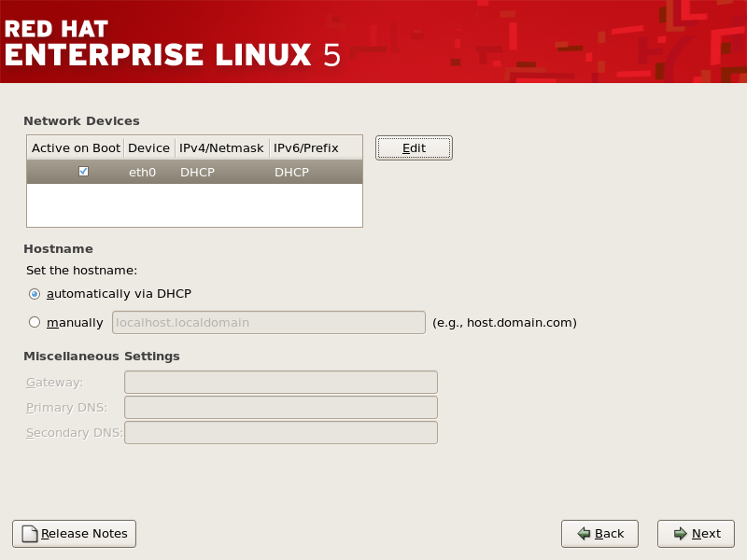This screenshot has width=747, height=560.
Task: Select the manually hostname option
Action: click(35, 322)
